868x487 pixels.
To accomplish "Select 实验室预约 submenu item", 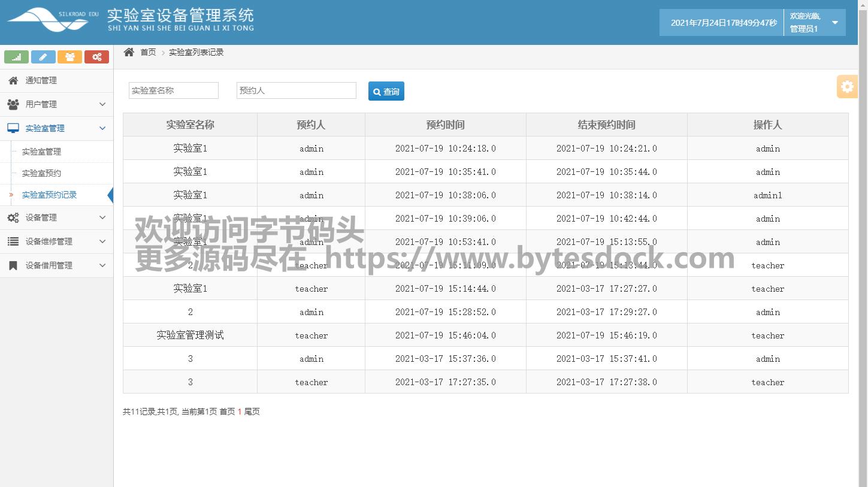I will pyautogui.click(x=41, y=173).
